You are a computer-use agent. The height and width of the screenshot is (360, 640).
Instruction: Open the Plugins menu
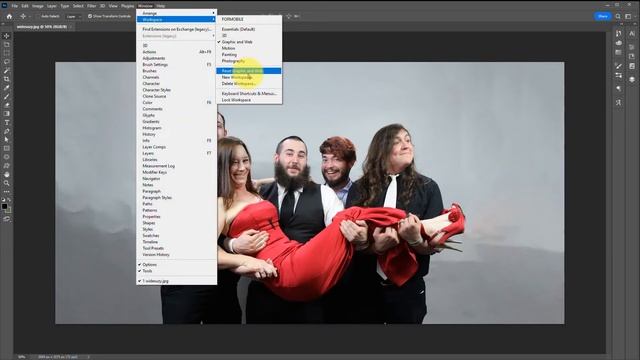click(x=127, y=6)
